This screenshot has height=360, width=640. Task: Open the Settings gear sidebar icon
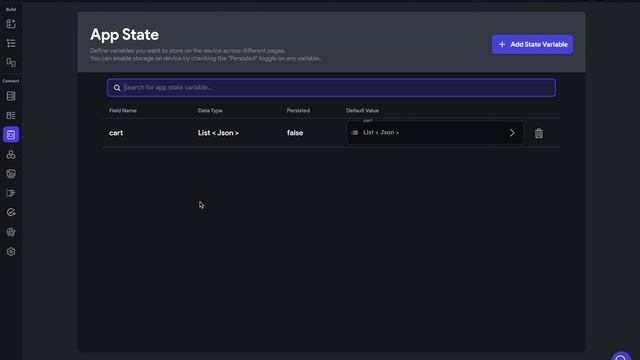[11, 251]
